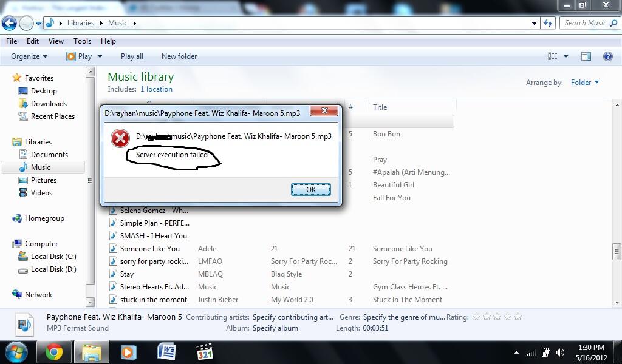622x364 pixels.
Task: Set the rating to two stars
Action: (x=487, y=317)
